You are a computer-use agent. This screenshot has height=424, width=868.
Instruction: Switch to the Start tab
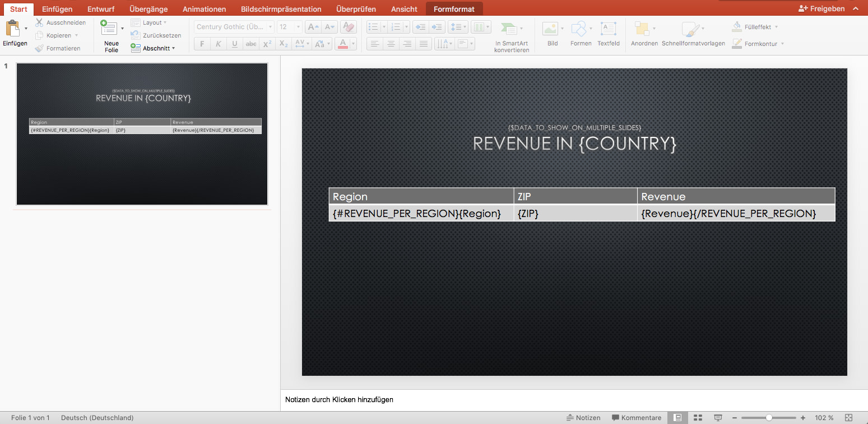click(x=18, y=9)
